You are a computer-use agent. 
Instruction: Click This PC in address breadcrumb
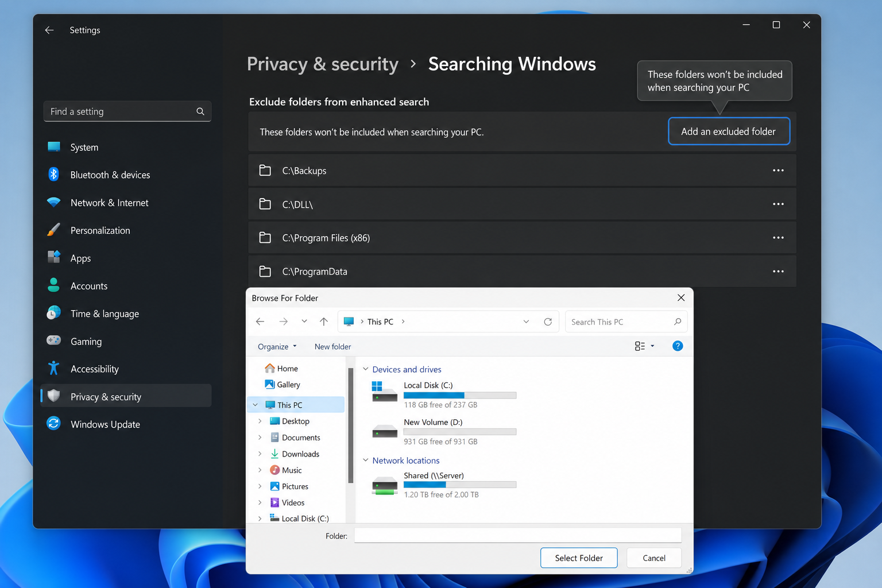pos(380,322)
